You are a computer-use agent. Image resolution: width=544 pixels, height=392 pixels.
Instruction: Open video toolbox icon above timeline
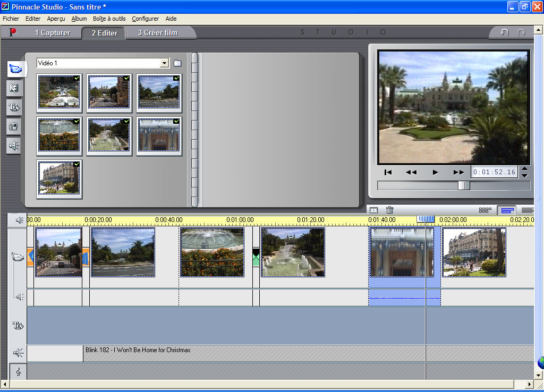point(373,210)
